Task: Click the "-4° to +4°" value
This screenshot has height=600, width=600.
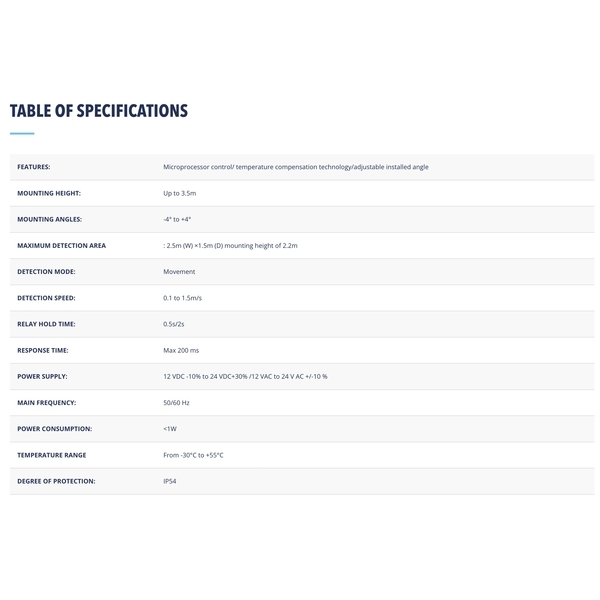Action: tap(177, 219)
